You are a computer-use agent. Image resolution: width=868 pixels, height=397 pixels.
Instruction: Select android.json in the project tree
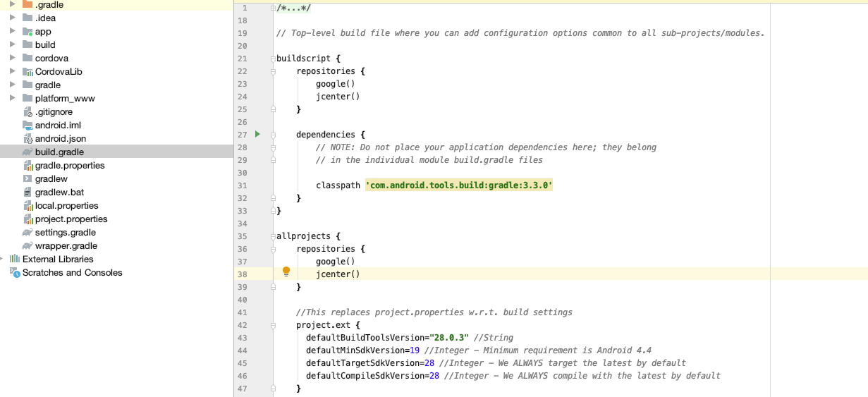(61, 138)
